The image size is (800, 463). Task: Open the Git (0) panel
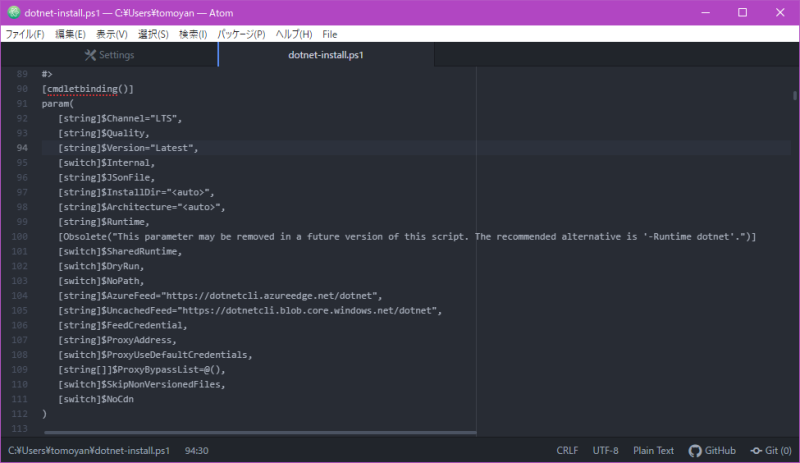tap(771, 451)
